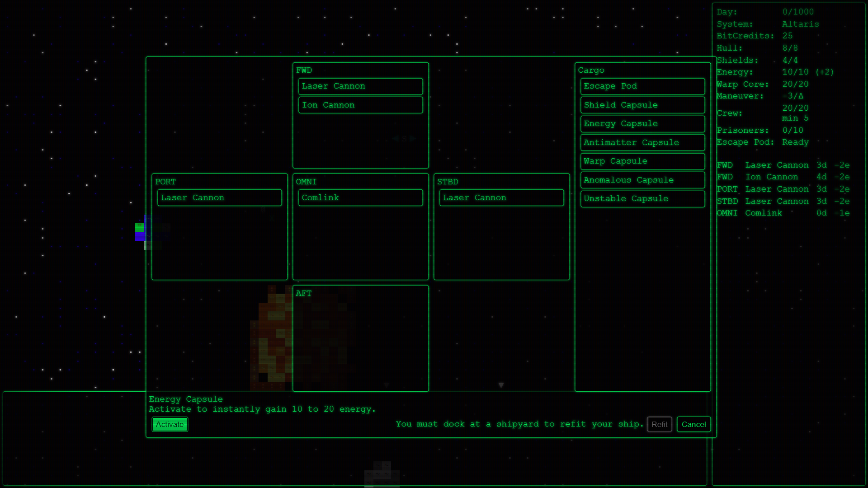
Task: Select Shield Capsule cargo item
Action: point(642,105)
